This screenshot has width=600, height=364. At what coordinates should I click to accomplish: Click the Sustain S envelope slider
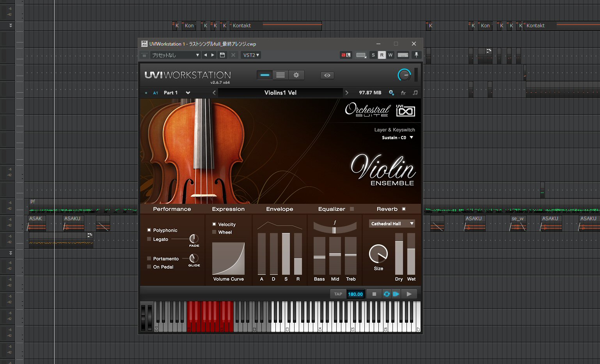pos(286,254)
